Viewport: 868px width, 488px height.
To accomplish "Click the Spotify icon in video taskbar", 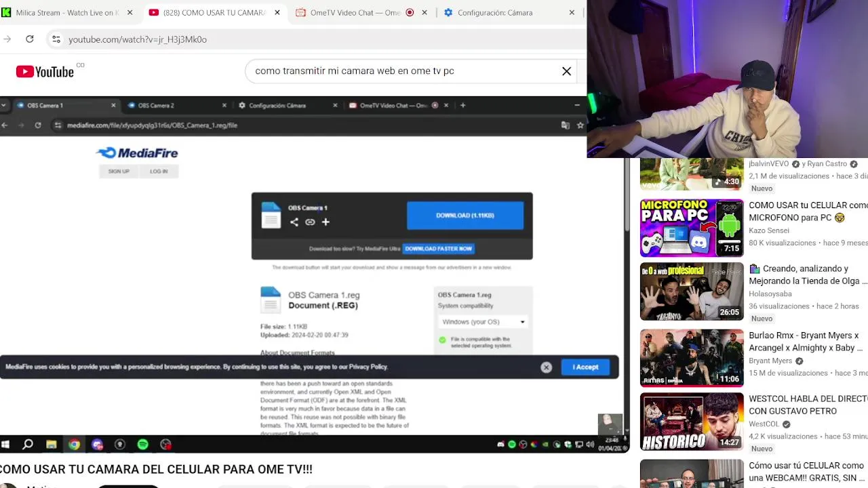I will point(142,445).
